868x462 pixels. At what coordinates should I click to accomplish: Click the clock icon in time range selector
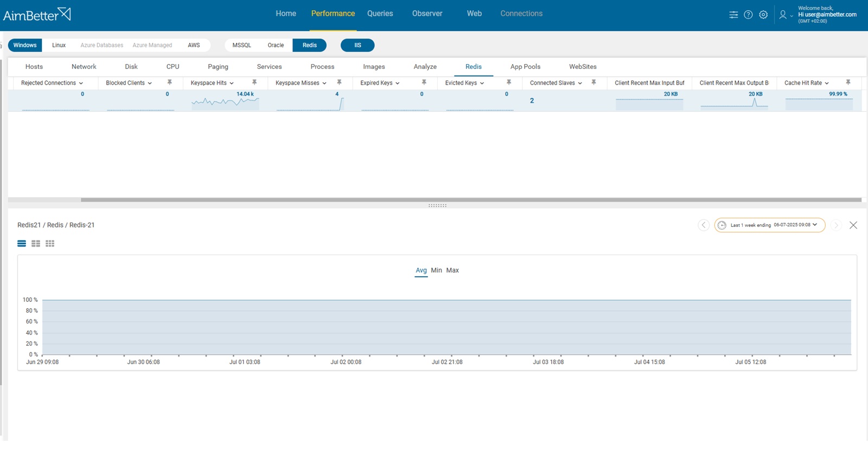pyautogui.click(x=722, y=225)
